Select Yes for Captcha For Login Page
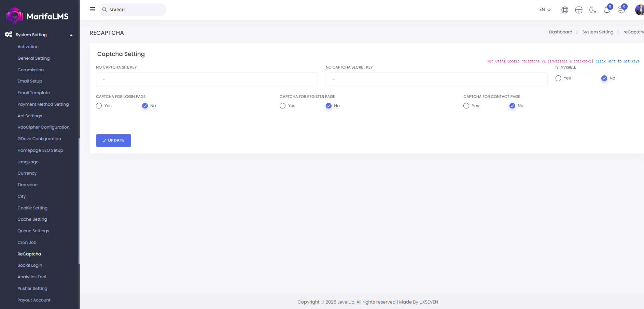Viewport: 644px width, 309px height. (x=99, y=106)
